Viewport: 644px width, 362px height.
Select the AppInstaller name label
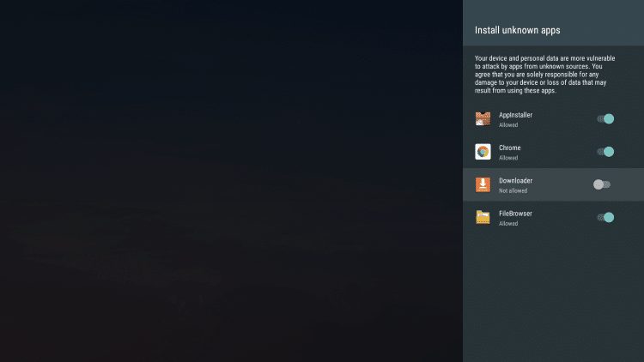515,115
